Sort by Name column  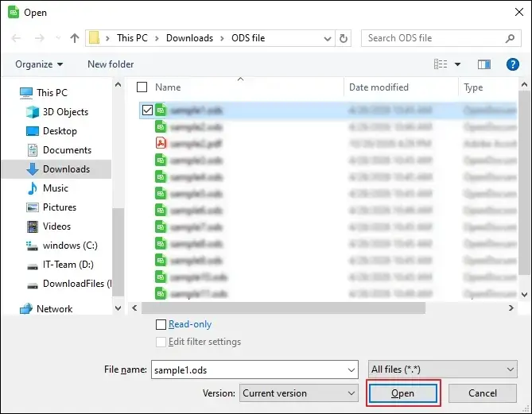tap(168, 87)
